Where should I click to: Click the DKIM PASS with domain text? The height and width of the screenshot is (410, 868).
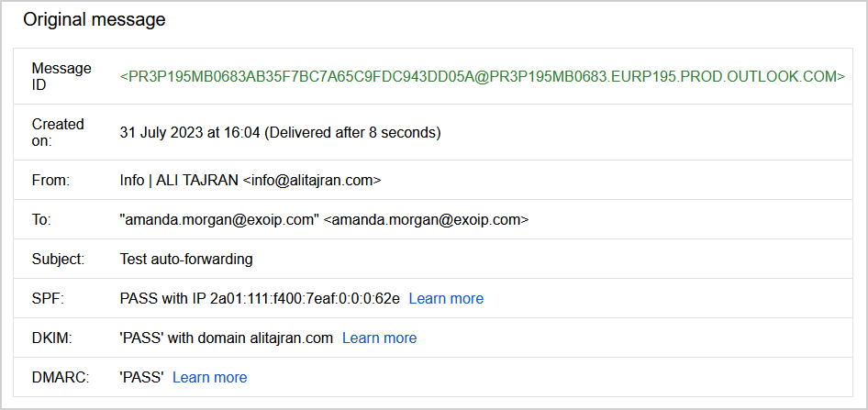coord(226,338)
